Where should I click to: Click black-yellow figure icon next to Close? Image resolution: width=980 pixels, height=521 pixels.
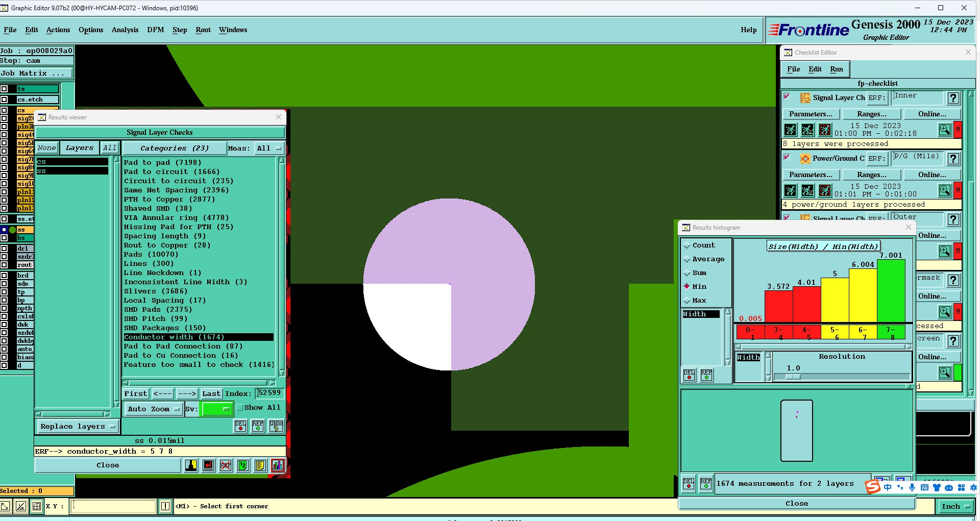click(x=191, y=465)
